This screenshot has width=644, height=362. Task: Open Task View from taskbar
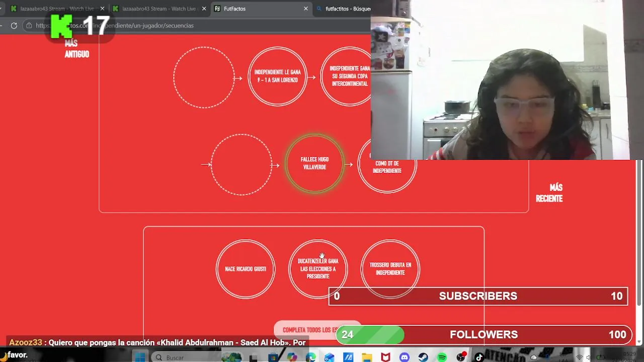pyautogui.click(x=254, y=357)
